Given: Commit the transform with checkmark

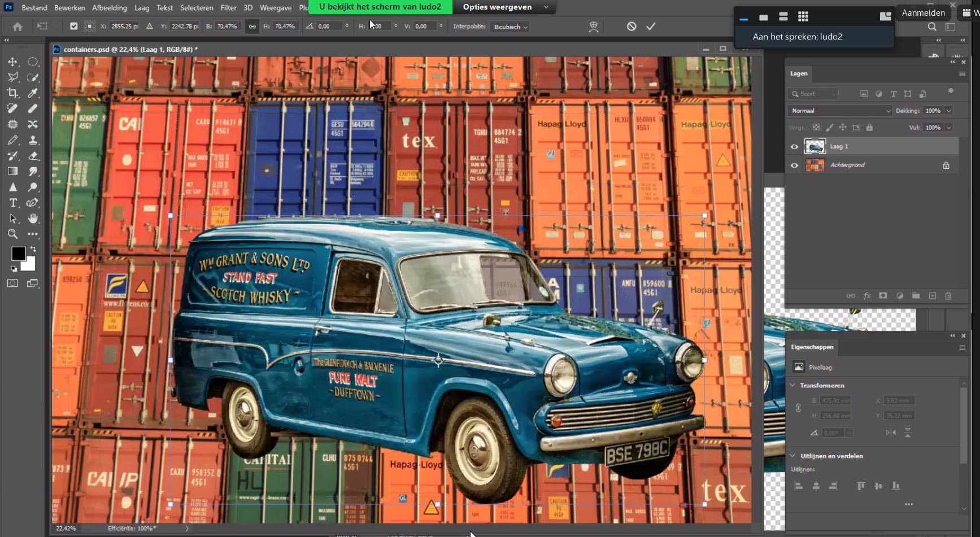Looking at the screenshot, I should (651, 27).
